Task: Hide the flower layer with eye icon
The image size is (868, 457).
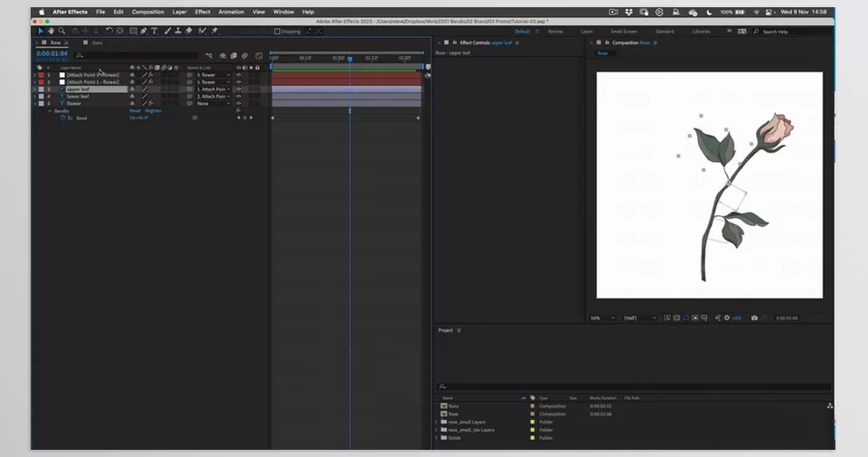Action: pos(239,103)
